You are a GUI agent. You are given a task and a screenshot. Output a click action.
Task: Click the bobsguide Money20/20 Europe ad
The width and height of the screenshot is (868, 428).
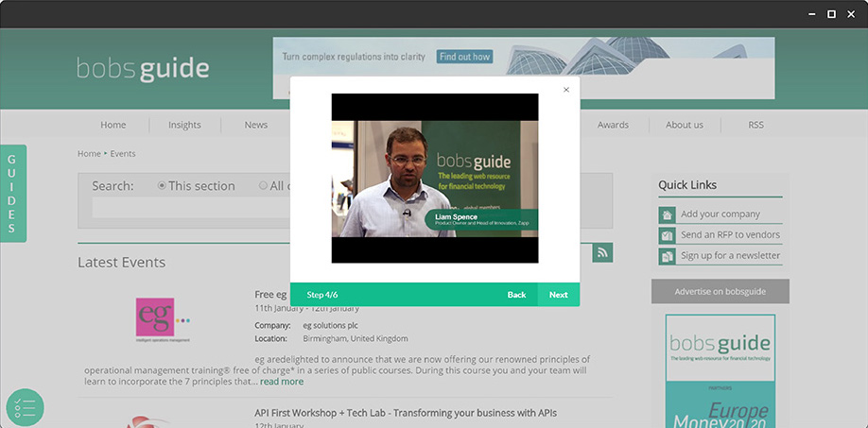tap(720, 371)
